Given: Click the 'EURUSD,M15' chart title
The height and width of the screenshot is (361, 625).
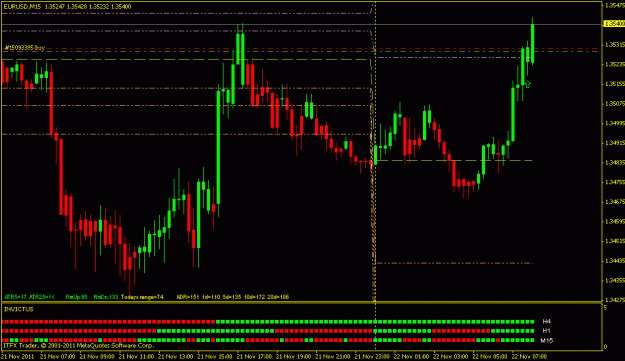Looking at the screenshot, I should pos(23,6).
